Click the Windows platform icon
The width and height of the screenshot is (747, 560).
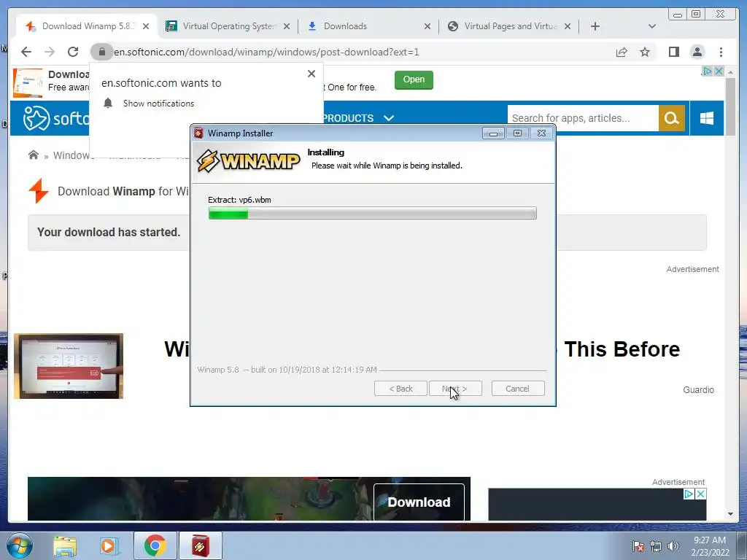point(706,118)
